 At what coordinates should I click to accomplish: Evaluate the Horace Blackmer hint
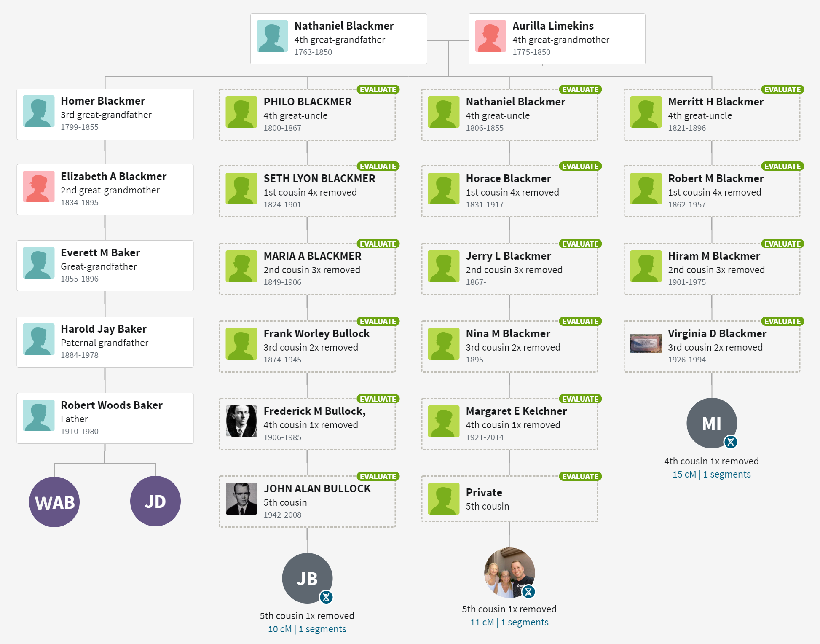580,166
